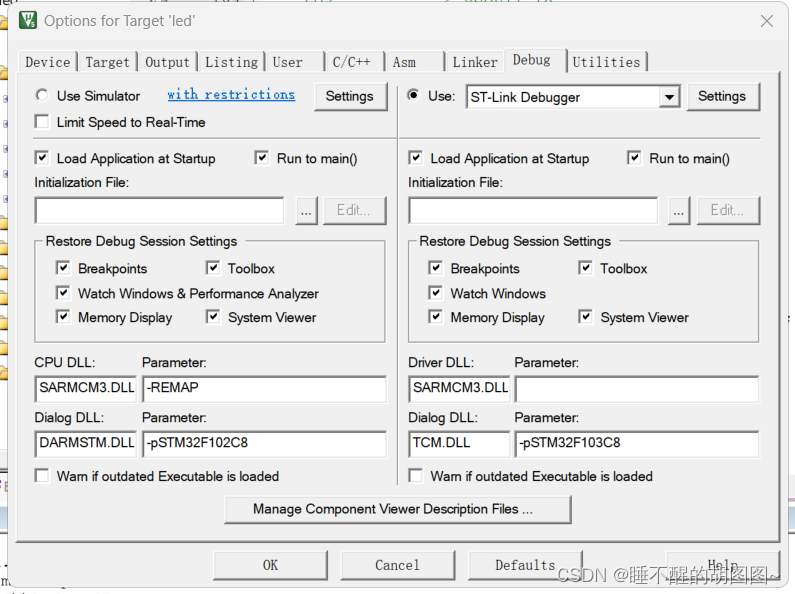Toggle simulator Toolbox checkbox
This screenshot has height=594, width=795.
tap(213, 268)
